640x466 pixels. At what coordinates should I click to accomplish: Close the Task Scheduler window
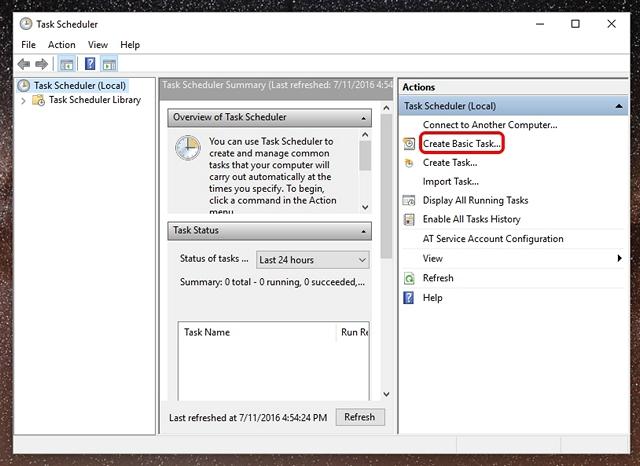click(x=611, y=24)
